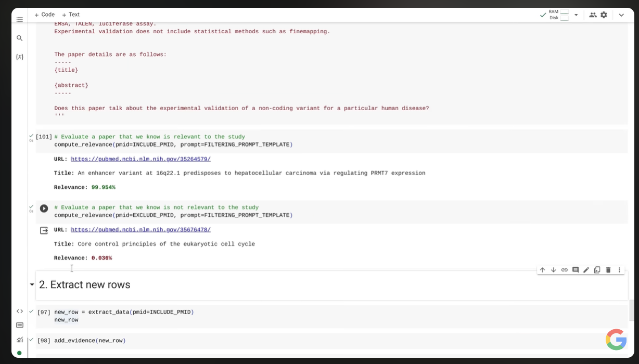
Task: Click the pencil edit icon in cell toolbar
Action: click(x=586, y=270)
